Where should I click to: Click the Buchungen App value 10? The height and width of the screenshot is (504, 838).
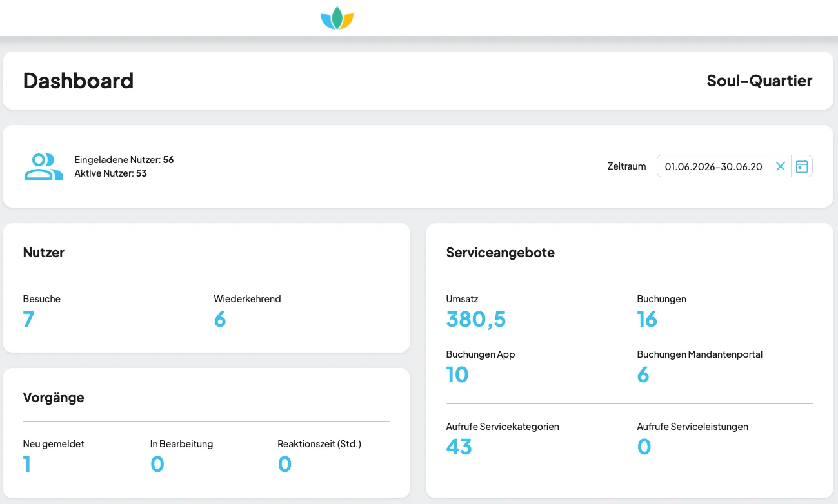[x=457, y=374]
